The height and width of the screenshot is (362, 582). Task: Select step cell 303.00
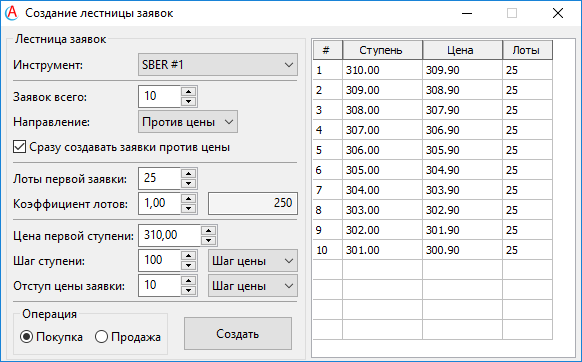pyautogui.click(x=382, y=210)
